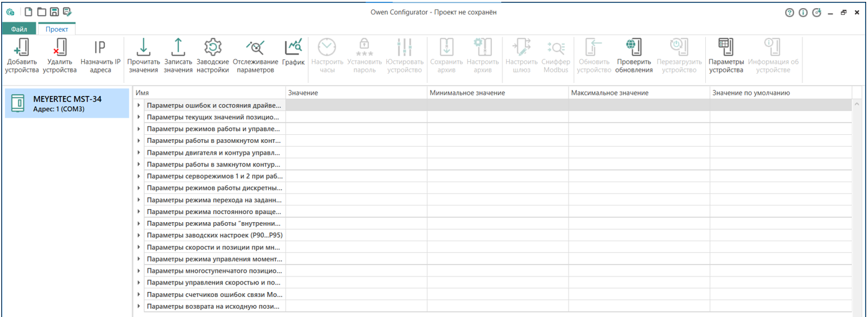
Task: Open Factory settings (Заводские настройки)
Action: click(213, 48)
